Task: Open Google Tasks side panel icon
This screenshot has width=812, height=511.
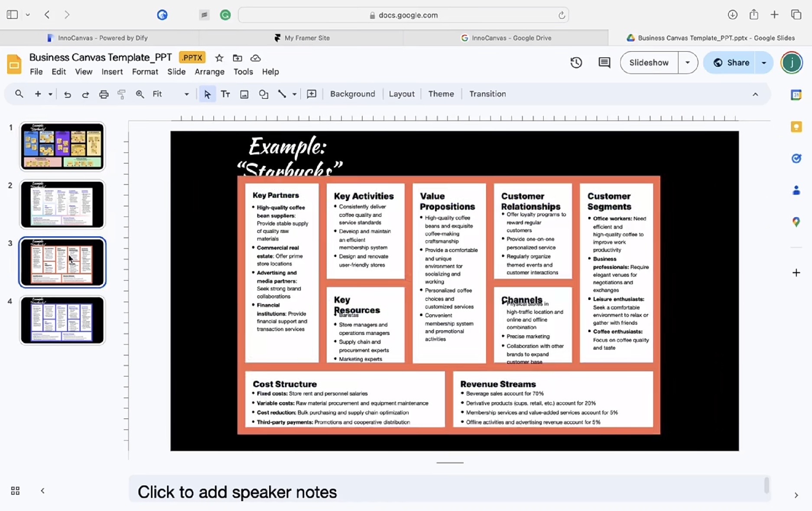Action: pos(796,158)
